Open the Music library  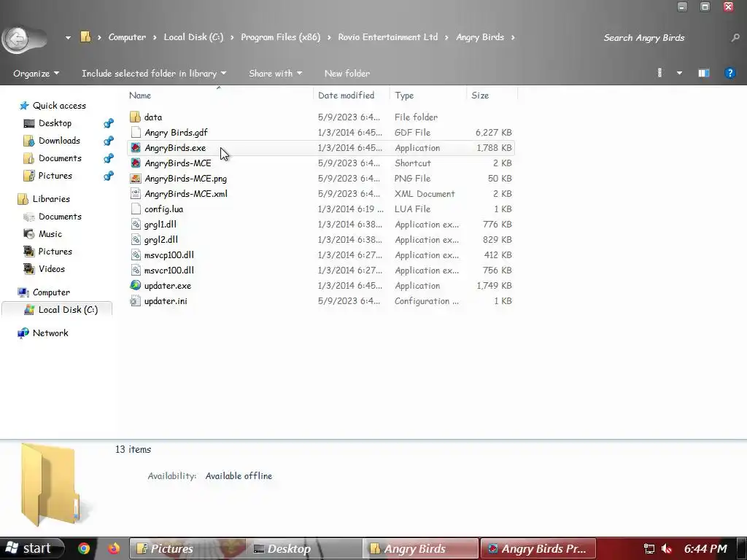[x=50, y=234]
